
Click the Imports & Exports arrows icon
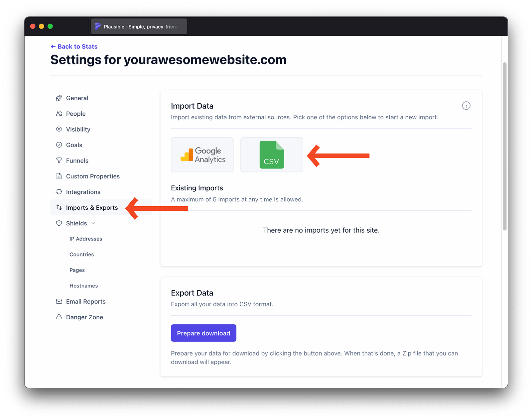pyautogui.click(x=59, y=207)
